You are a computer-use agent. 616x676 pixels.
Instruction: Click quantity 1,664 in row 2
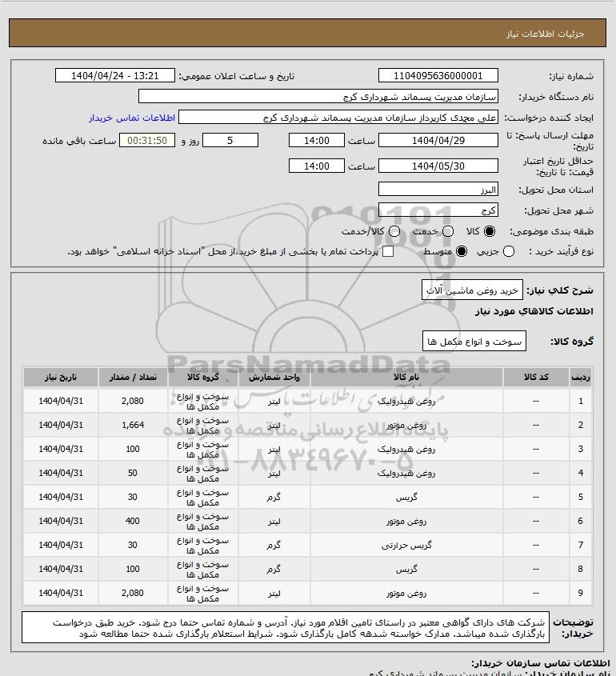132,425
